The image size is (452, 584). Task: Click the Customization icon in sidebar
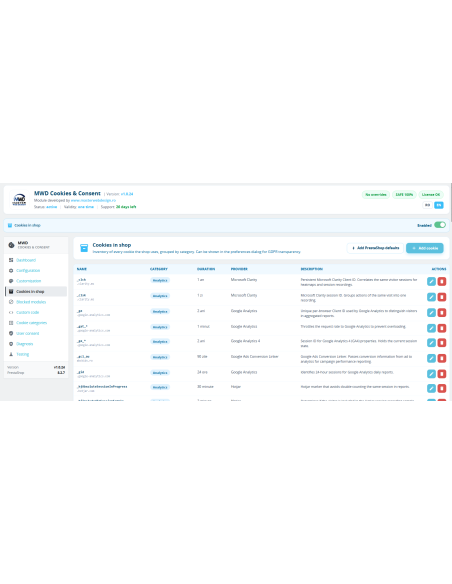coord(11,281)
